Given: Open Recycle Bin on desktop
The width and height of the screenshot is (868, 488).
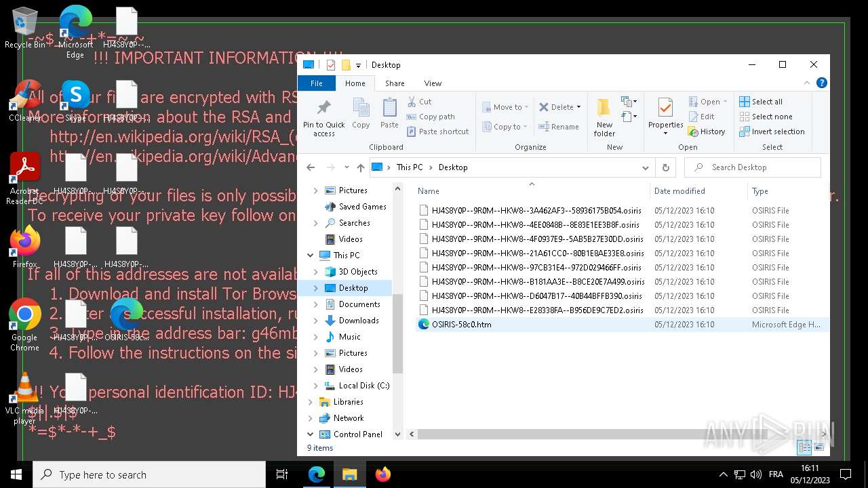Looking at the screenshot, I should [x=24, y=28].
